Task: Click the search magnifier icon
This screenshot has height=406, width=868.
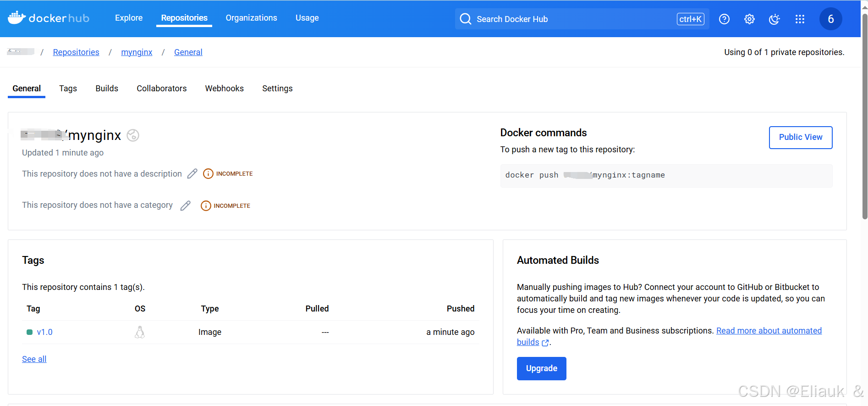Action: point(466,19)
